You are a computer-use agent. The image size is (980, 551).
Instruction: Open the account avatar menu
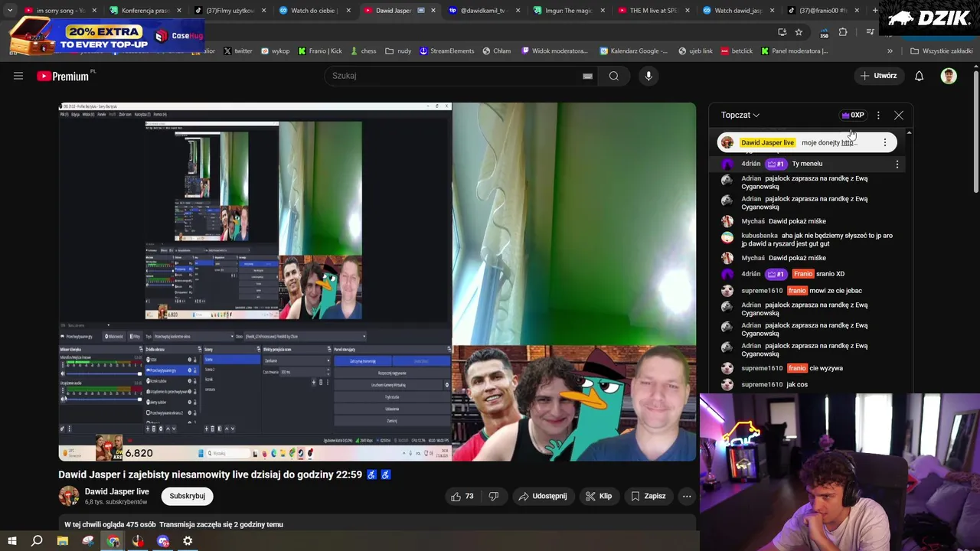[x=949, y=76]
